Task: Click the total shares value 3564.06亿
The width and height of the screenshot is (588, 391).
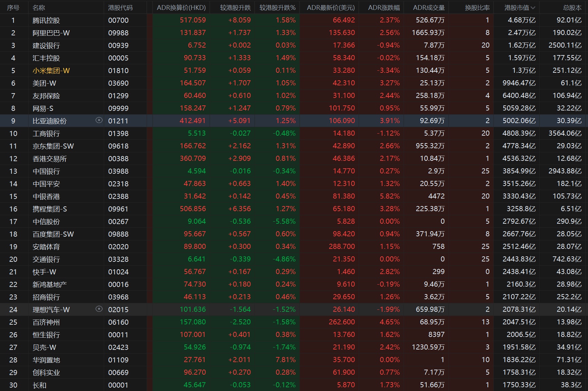Action: point(565,133)
